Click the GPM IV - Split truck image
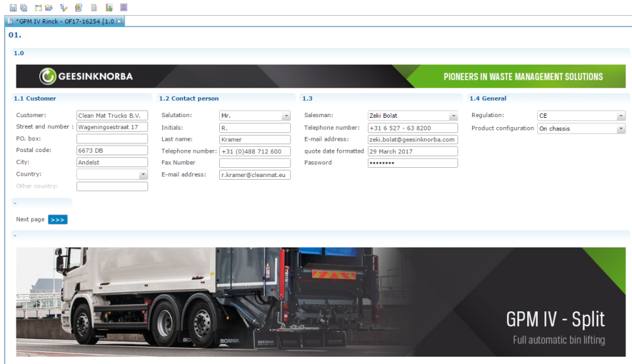The height and width of the screenshot is (364, 632). coord(321,302)
